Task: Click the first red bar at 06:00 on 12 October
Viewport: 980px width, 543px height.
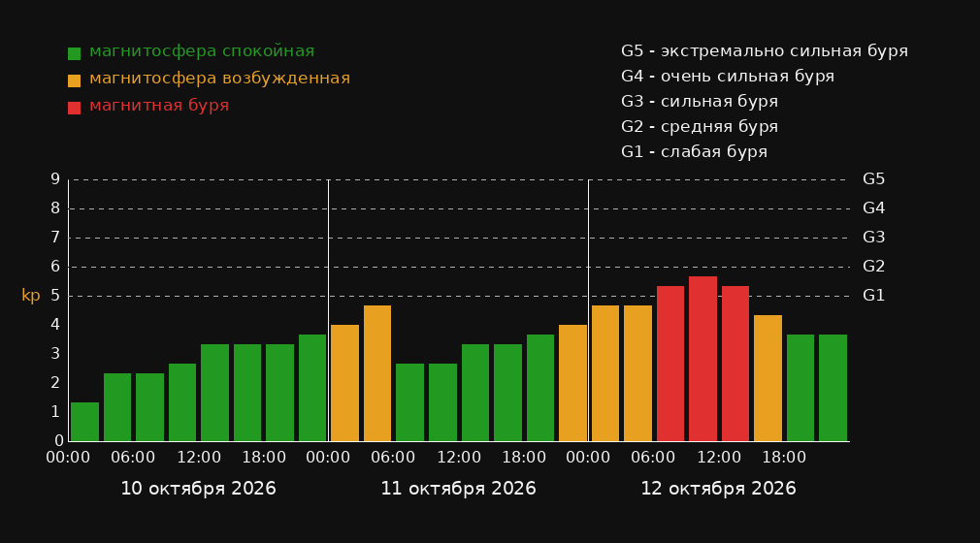Action: [x=670, y=364]
